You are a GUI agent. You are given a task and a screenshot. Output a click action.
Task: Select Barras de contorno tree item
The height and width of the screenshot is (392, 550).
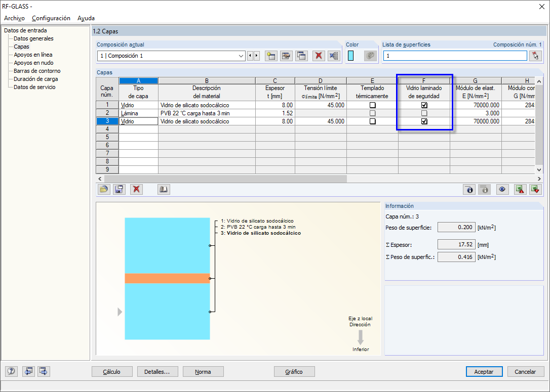(x=37, y=71)
